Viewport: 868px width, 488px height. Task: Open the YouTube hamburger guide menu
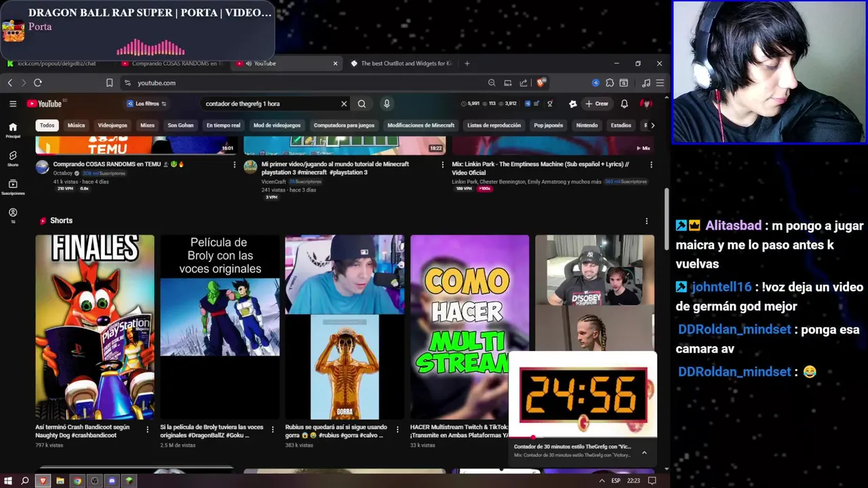coord(13,104)
